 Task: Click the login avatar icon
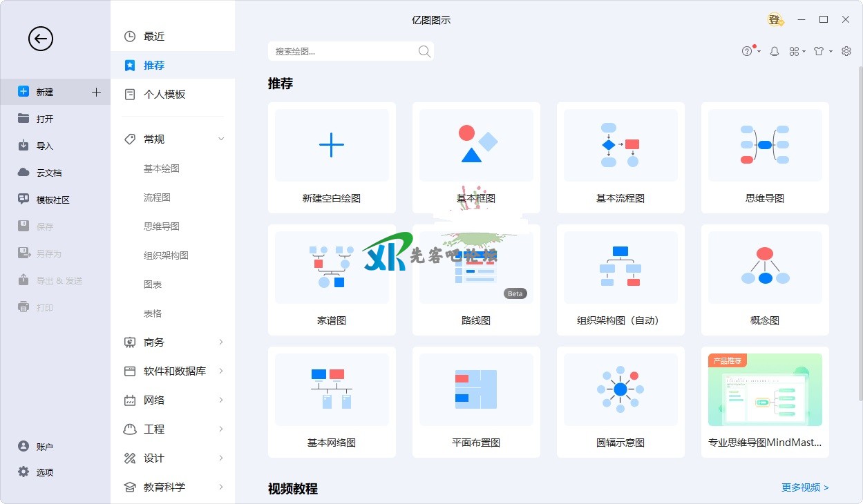coord(775,20)
